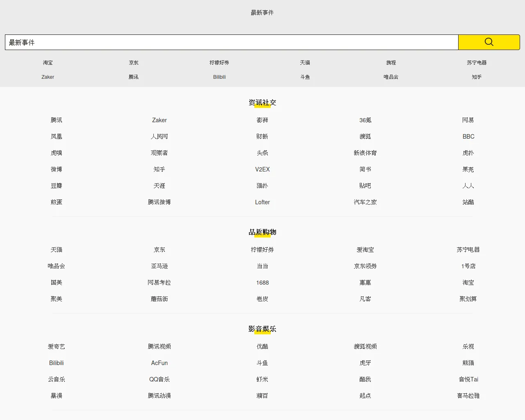
Task: Go to the 简书 link
Action: pos(365,169)
